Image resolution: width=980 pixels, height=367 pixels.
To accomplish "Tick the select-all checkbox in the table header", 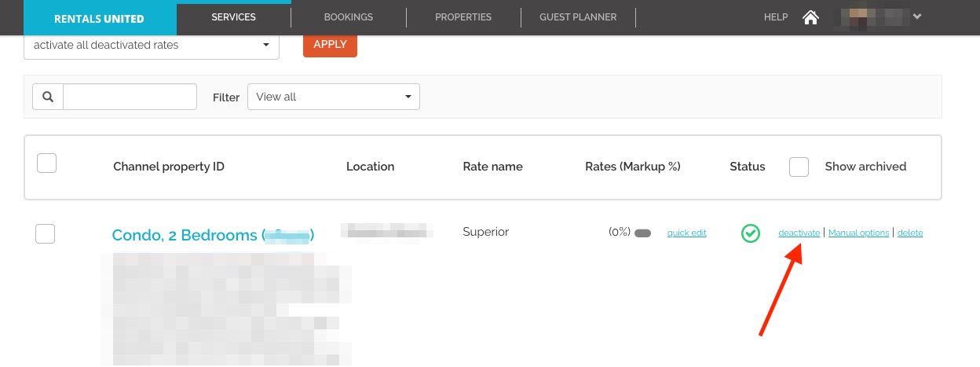I will pos(47,163).
